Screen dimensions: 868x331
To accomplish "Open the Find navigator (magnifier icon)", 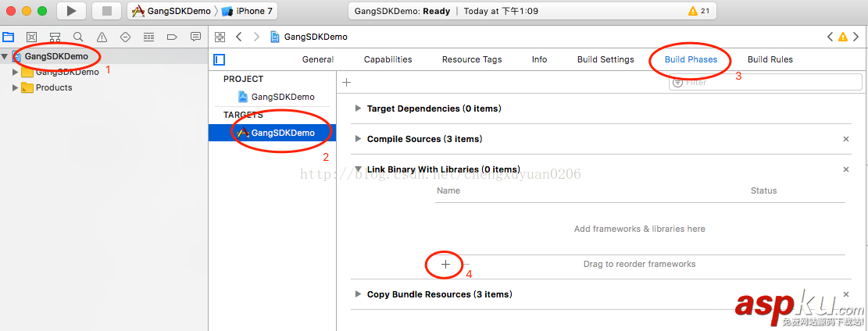I will (x=78, y=37).
